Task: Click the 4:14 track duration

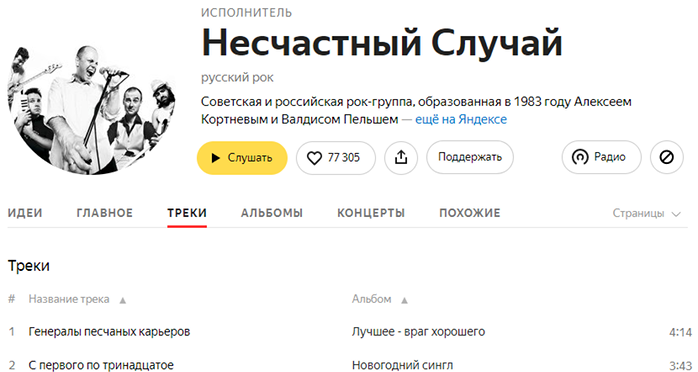Action: pos(681,332)
